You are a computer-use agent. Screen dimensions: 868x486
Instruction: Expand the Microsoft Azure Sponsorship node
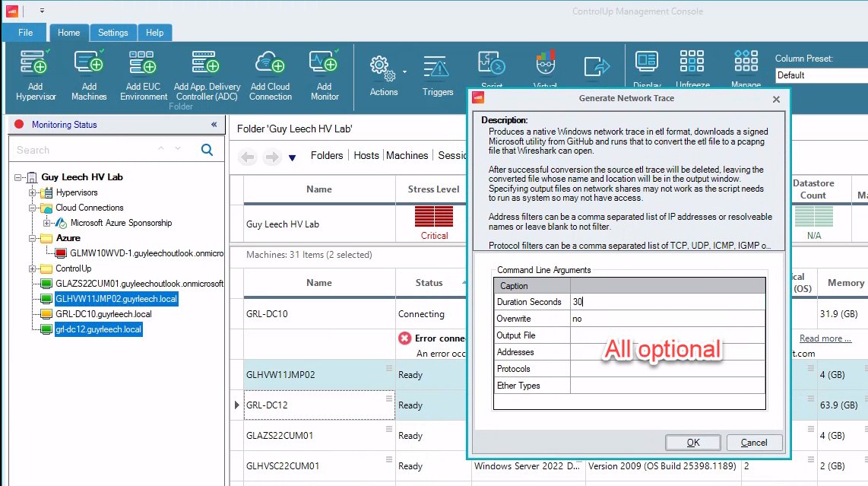tap(47, 223)
